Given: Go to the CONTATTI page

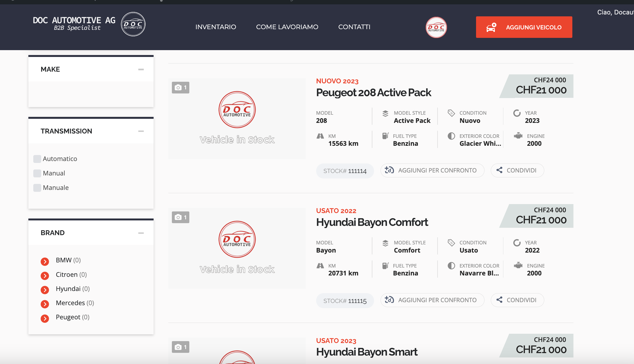Looking at the screenshot, I should click(354, 27).
